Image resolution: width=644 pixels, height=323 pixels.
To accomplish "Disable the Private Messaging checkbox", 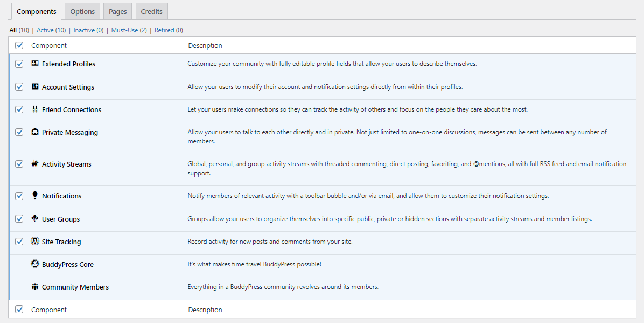I will pos(19,132).
